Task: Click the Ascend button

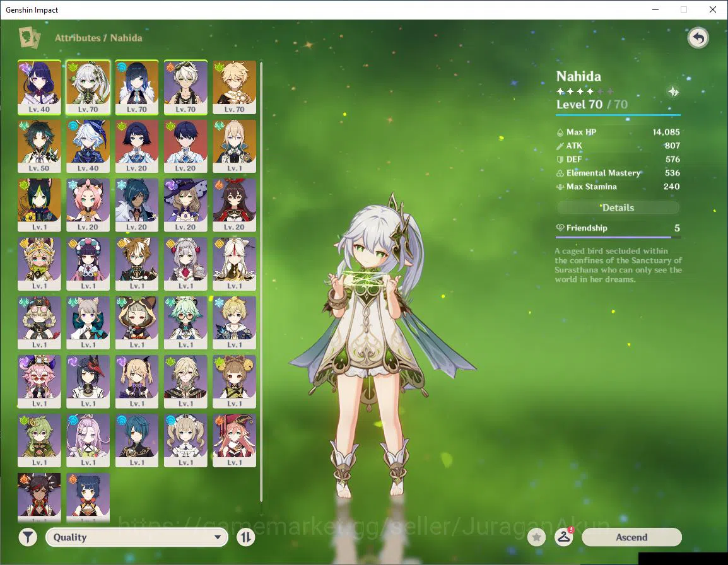Action: 631,537
